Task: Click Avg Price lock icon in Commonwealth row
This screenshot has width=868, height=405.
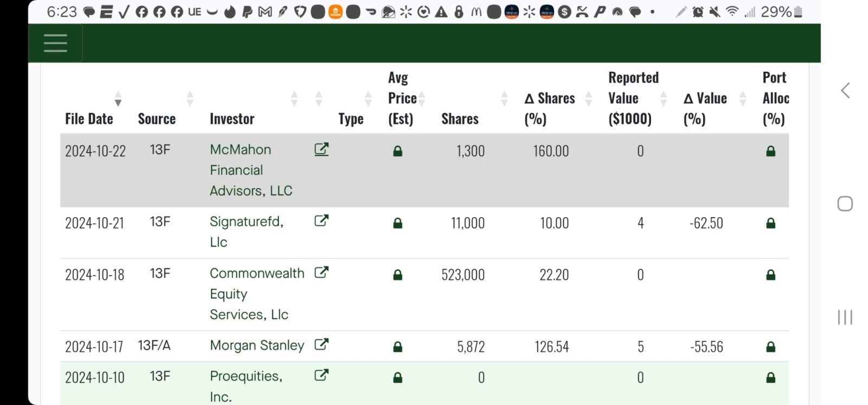Action: (x=398, y=275)
